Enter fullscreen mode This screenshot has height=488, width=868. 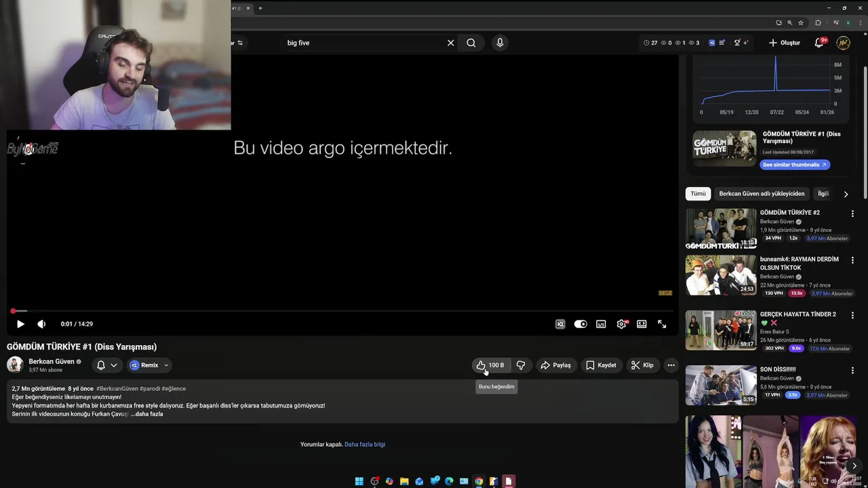[x=662, y=324]
